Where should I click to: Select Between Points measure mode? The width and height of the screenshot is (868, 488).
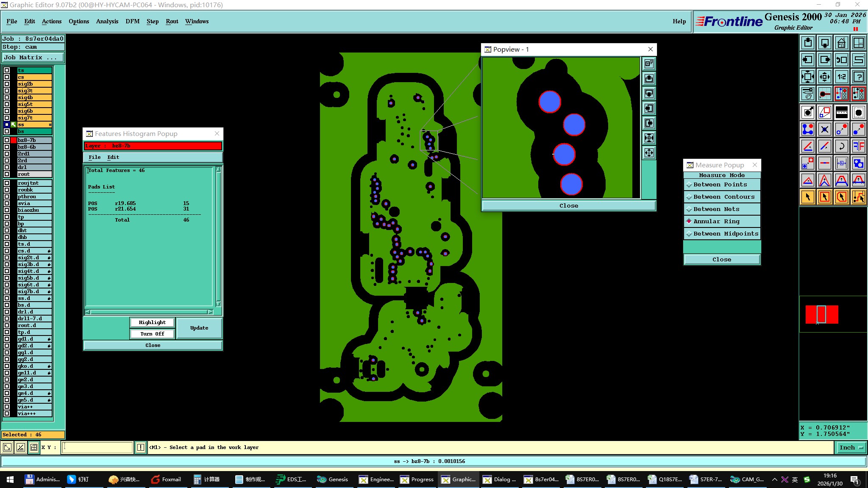[x=720, y=185]
